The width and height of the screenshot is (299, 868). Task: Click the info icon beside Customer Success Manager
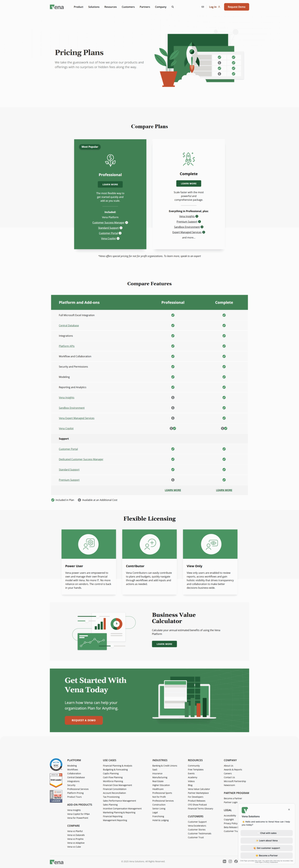(x=127, y=223)
